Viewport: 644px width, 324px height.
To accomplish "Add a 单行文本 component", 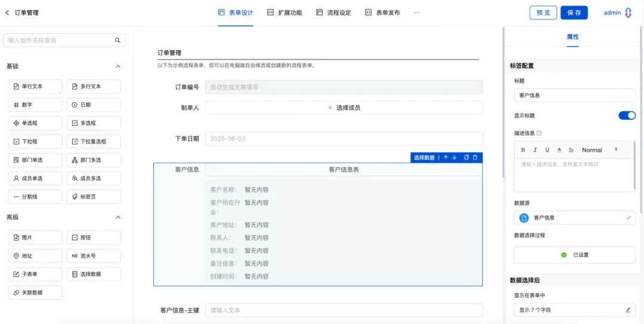I will tap(35, 86).
